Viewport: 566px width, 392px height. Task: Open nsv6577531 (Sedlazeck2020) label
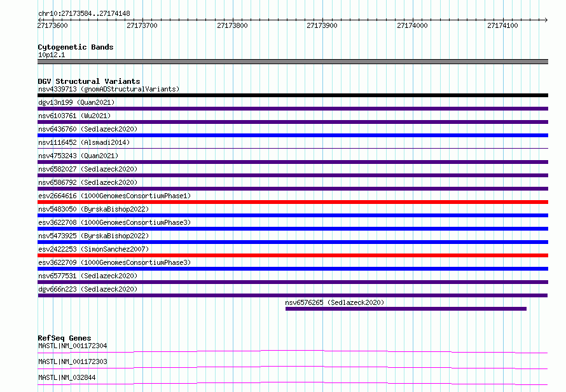tap(88, 276)
